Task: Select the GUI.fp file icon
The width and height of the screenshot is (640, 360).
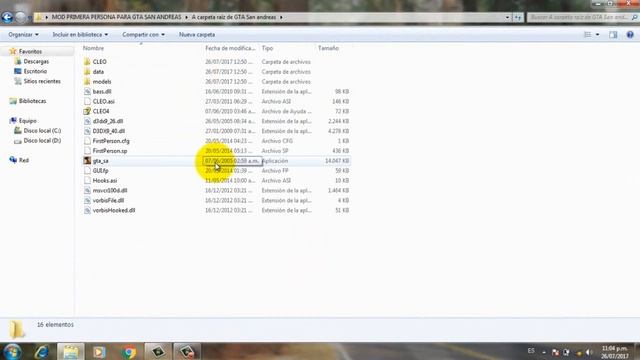Action: click(87, 171)
